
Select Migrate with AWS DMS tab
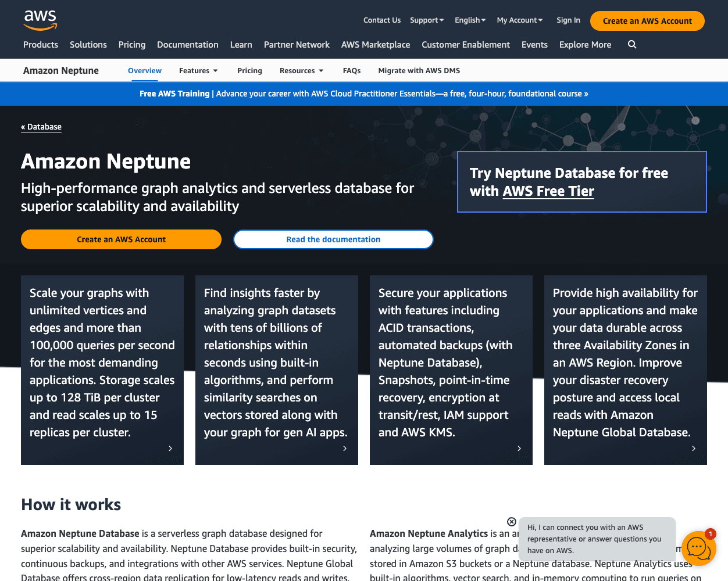coord(419,71)
